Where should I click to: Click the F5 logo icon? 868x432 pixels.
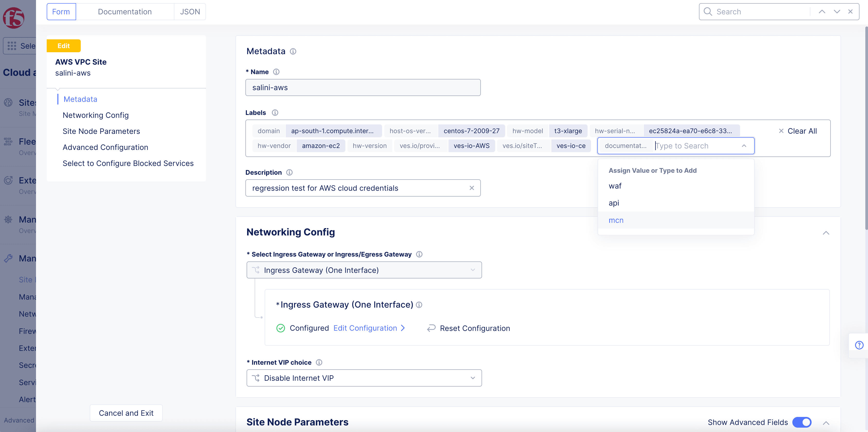point(13,18)
